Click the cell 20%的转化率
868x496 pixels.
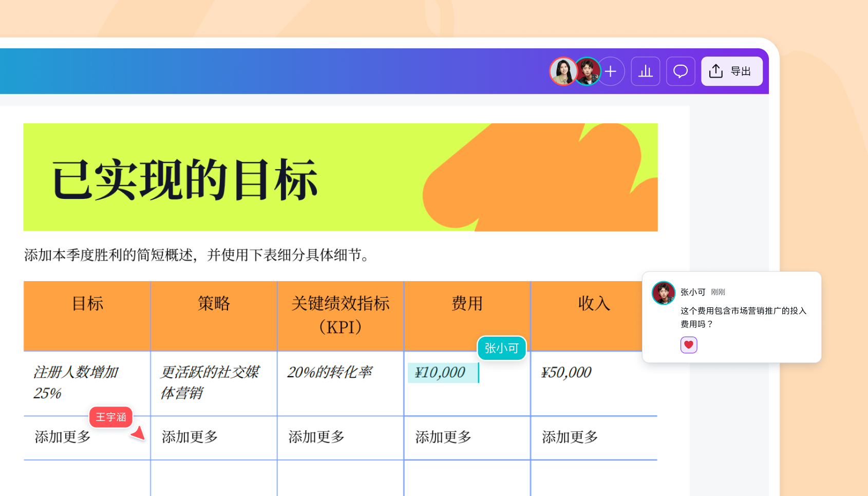pos(341,383)
